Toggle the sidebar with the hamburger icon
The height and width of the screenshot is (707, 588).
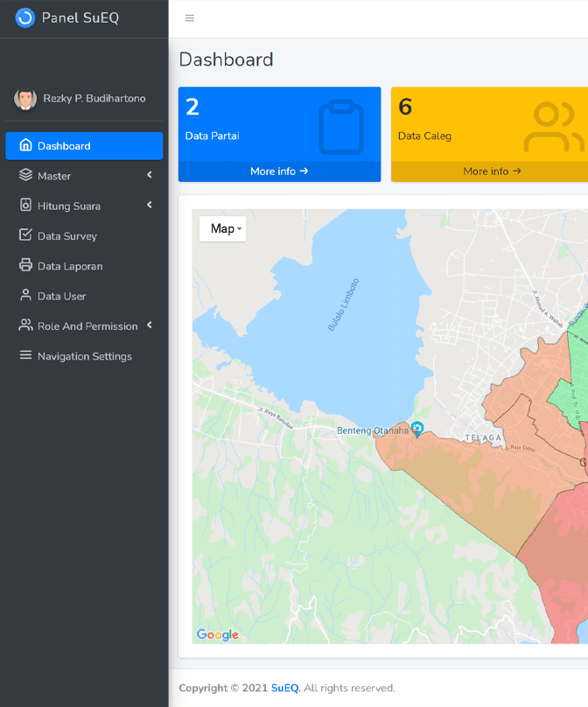click(190, 18)
